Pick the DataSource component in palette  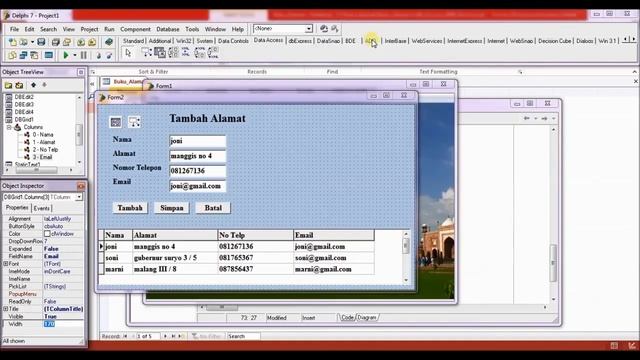click(146, 53)
